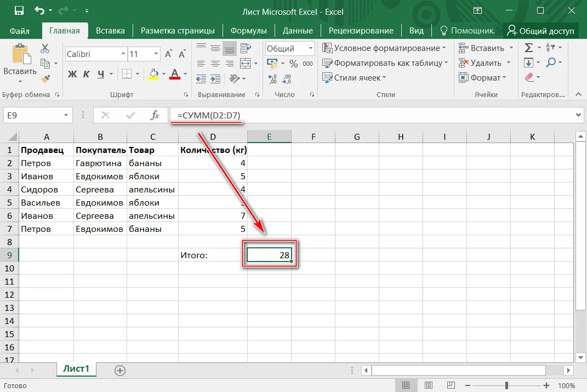
Task: Click the Format Painter brush icon
Action: (45, 78)
